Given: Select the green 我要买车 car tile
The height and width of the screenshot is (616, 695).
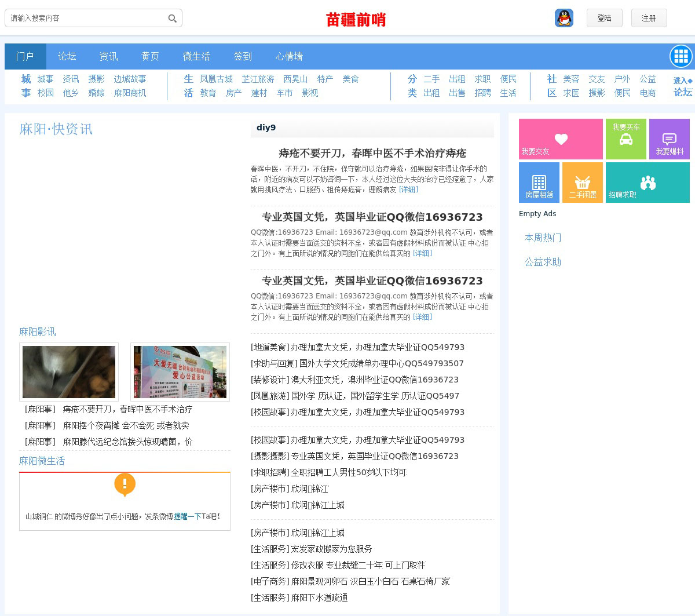Looking at the screenshot, I should point(625,139).
